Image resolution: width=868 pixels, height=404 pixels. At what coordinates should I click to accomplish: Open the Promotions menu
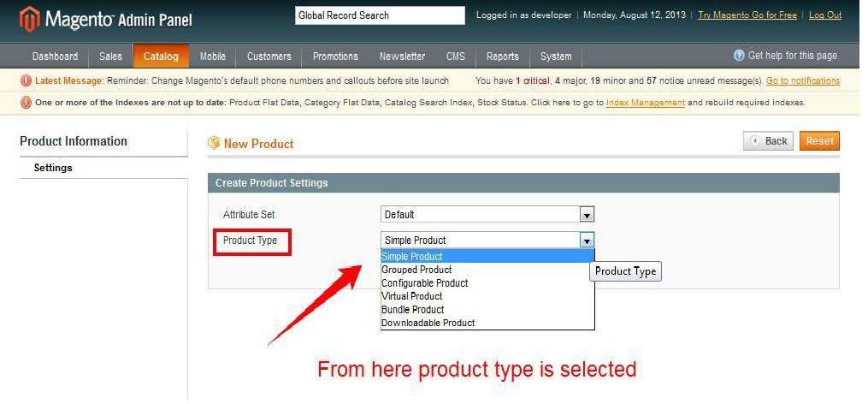(x=335, y=56)
